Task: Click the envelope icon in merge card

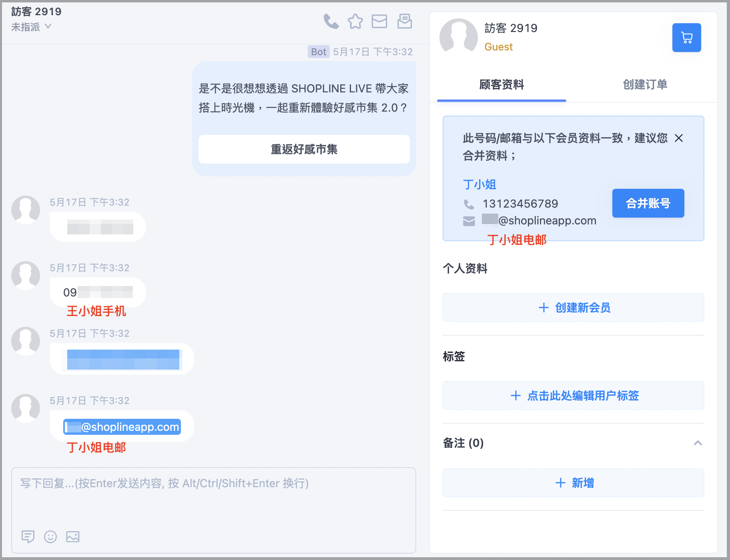Action: click(x=469, y=221)
